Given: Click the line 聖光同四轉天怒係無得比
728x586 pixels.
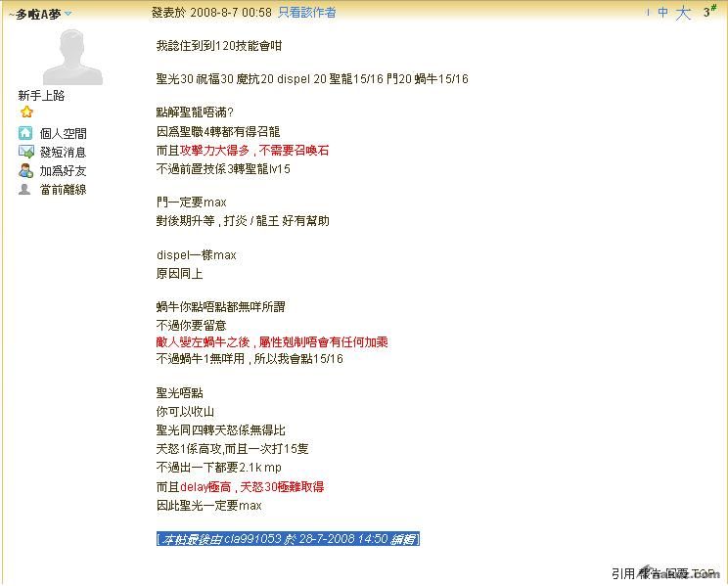Looking at the screenshot, I should (x=220, y=430).
